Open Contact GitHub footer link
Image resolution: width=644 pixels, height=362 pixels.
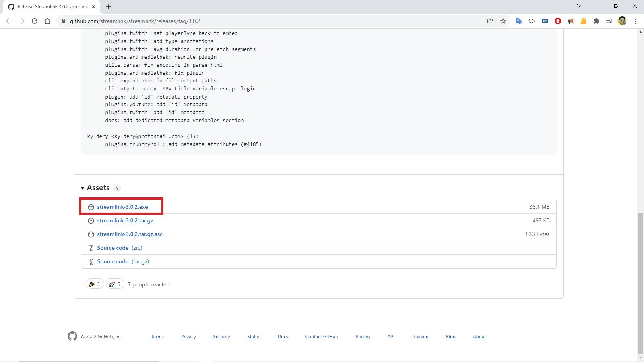coord(322,337)
